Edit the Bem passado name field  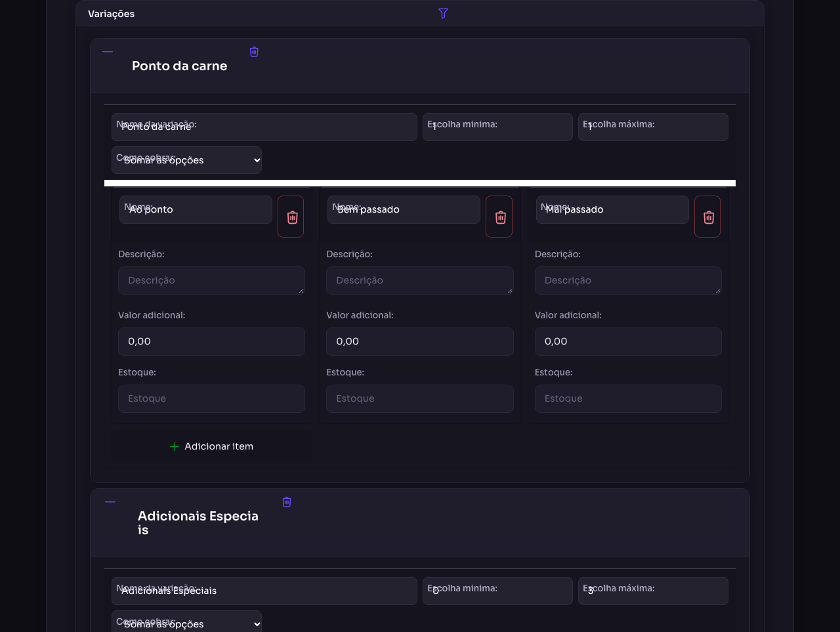(404, 209)
